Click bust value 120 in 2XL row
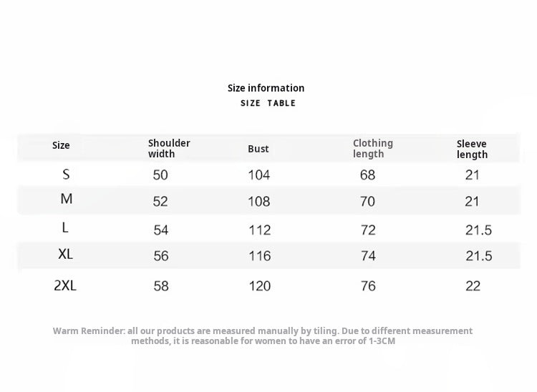Screen dimensions: 537x392 point(259,286)
